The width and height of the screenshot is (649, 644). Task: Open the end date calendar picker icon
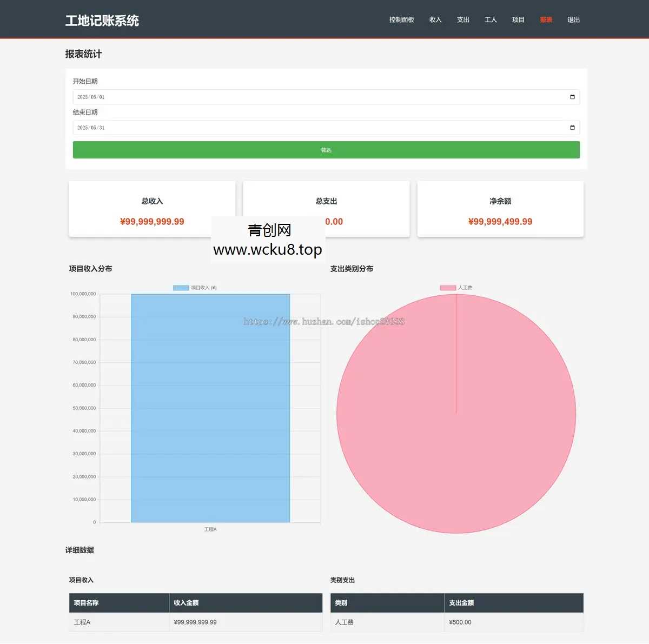pyautogui.click(x=572, y=128)
